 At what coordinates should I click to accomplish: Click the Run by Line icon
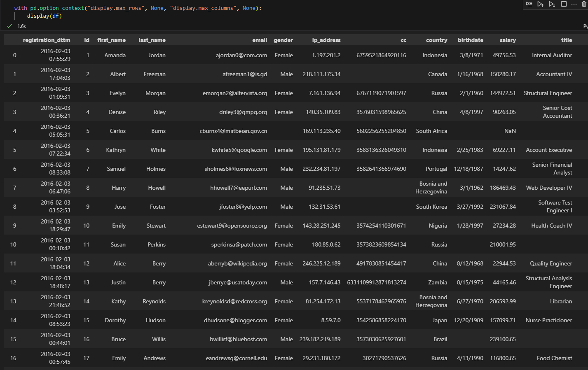(x=529, y=4)
